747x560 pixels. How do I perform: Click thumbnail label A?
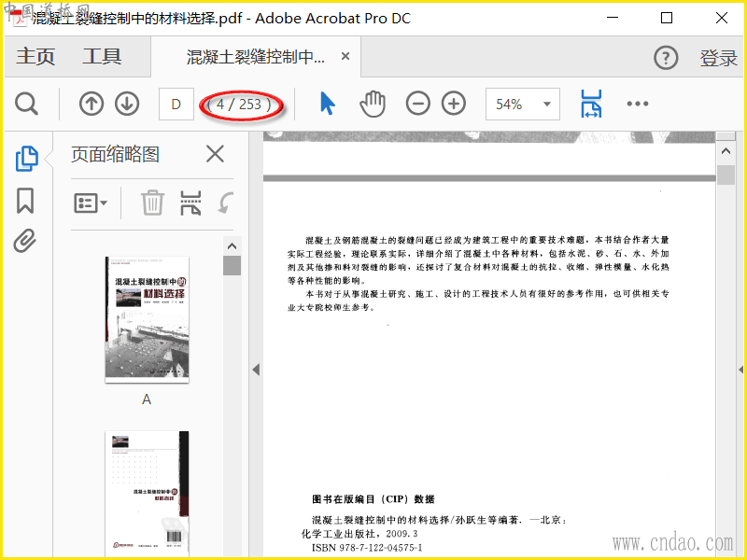[147, 399]
